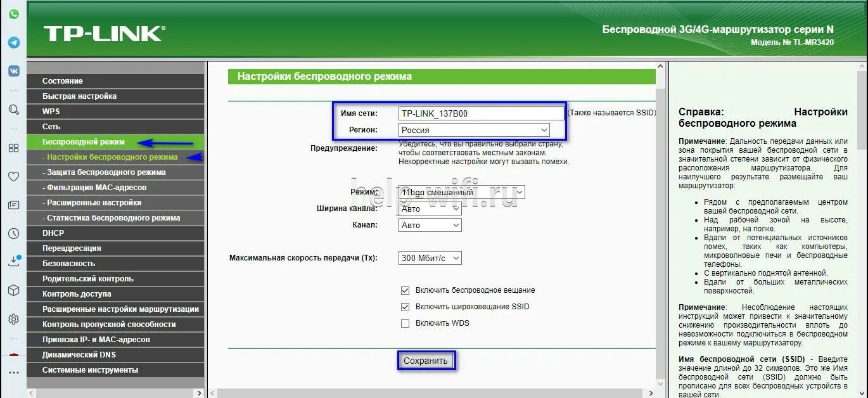868x398 pixels.
Task: Open WhatsApp in the browser sidebar
Action: (x=13, y=13)
